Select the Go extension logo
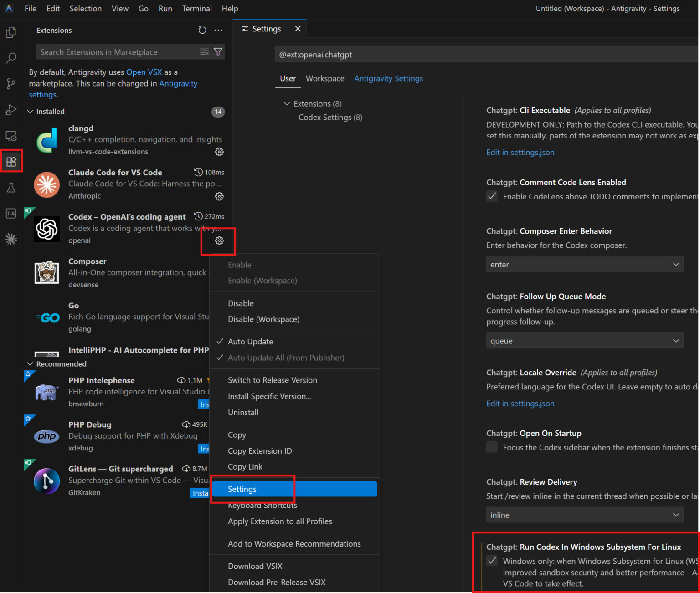This screenshot has width=700, height=593. click(47, 317)
